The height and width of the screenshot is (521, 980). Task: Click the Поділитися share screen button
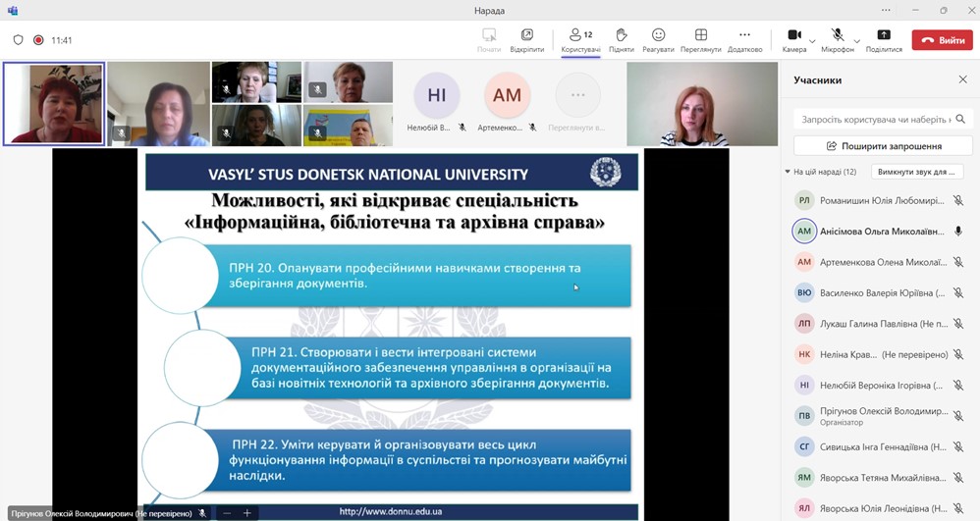pos(884,40)
